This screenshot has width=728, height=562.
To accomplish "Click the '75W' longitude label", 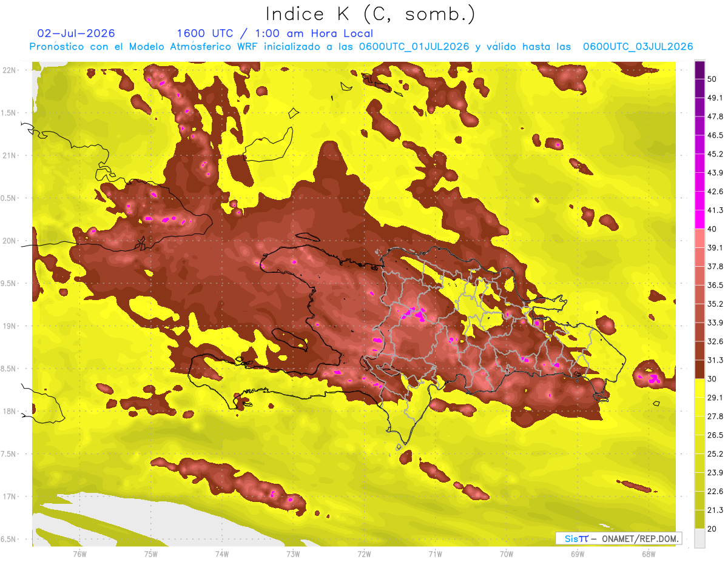I will 151,554.
